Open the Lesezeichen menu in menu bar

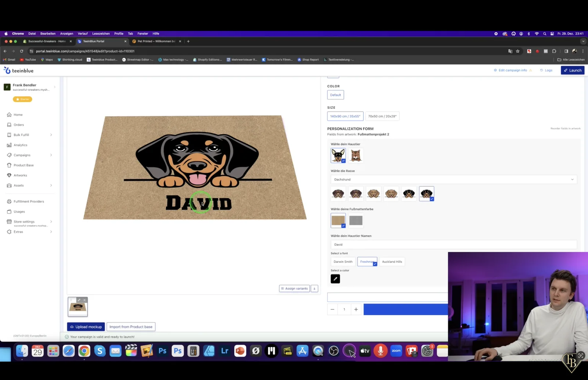101,33
